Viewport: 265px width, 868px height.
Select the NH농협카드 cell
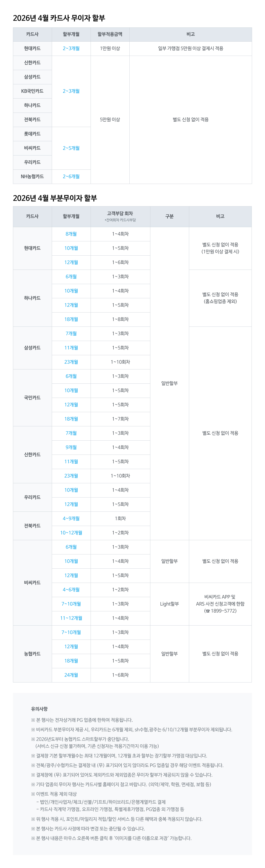32,176
